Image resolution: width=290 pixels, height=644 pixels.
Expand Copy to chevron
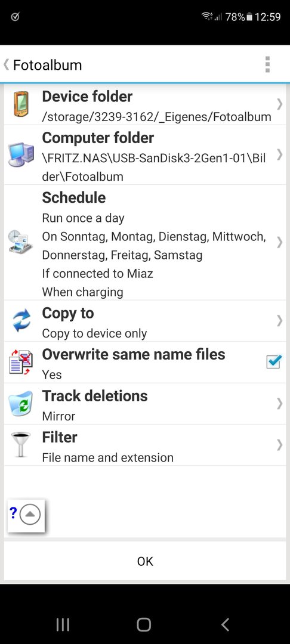coord(279,320)
